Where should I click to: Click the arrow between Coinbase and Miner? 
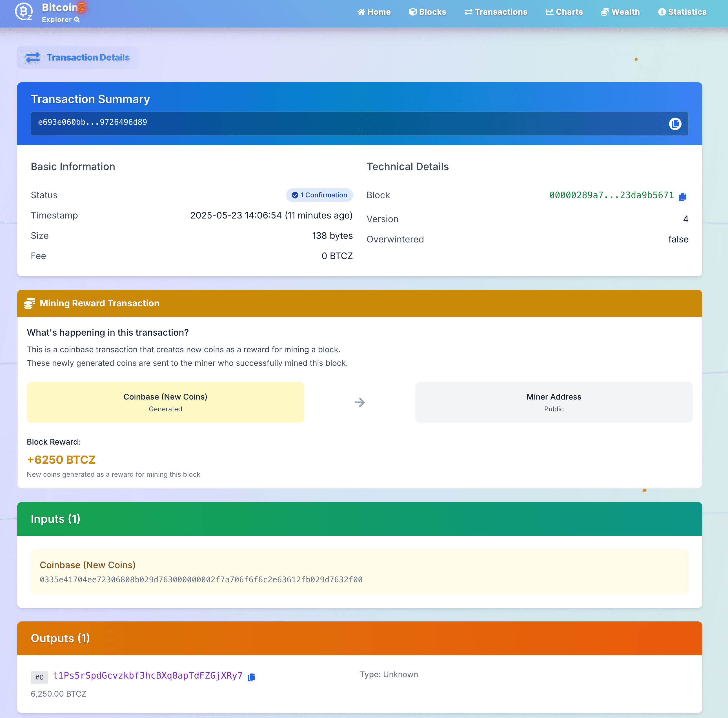click(x=359, y=402)
